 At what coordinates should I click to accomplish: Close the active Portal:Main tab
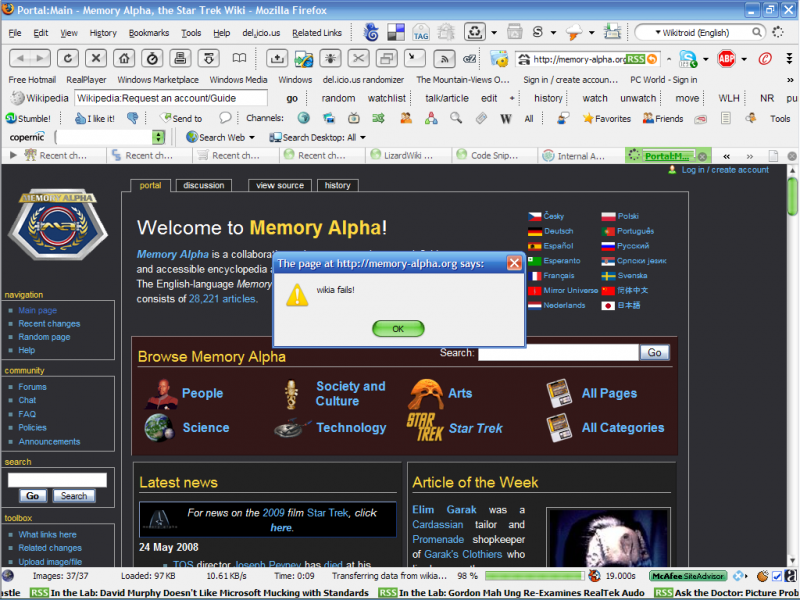tap(702, 156)
